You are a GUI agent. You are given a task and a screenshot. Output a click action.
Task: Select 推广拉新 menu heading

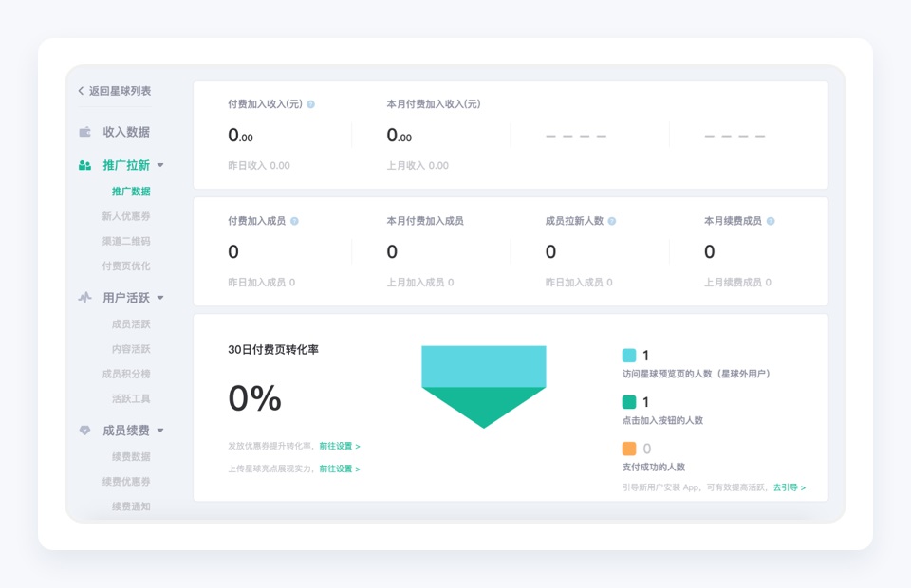pyautogui.click(x=126, y=165)
